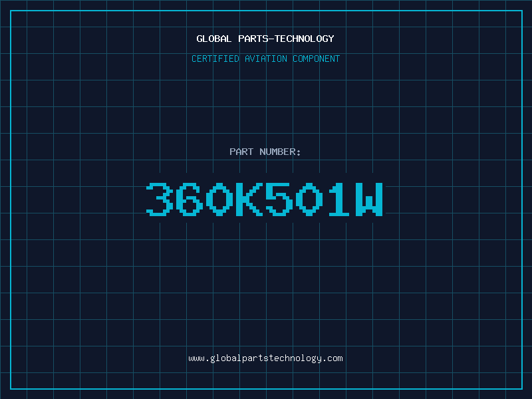Open the www.globalpartstechnology.com link
532x399 pixels.
click(x=265, y=358)
